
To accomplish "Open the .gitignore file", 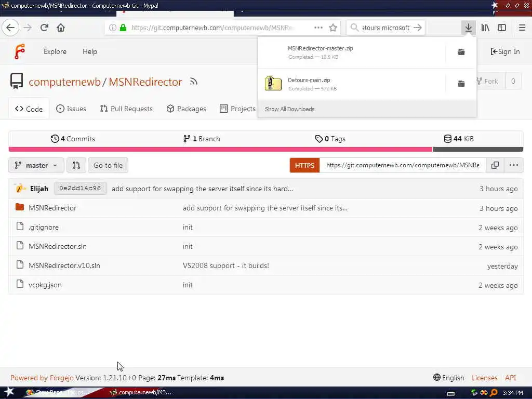I will coord(44,228).
